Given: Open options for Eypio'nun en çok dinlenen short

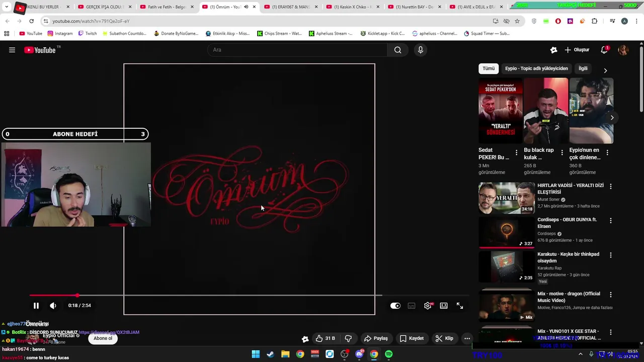Looking at the screenshot, I should pyautogui.click(x=607, y=152).
